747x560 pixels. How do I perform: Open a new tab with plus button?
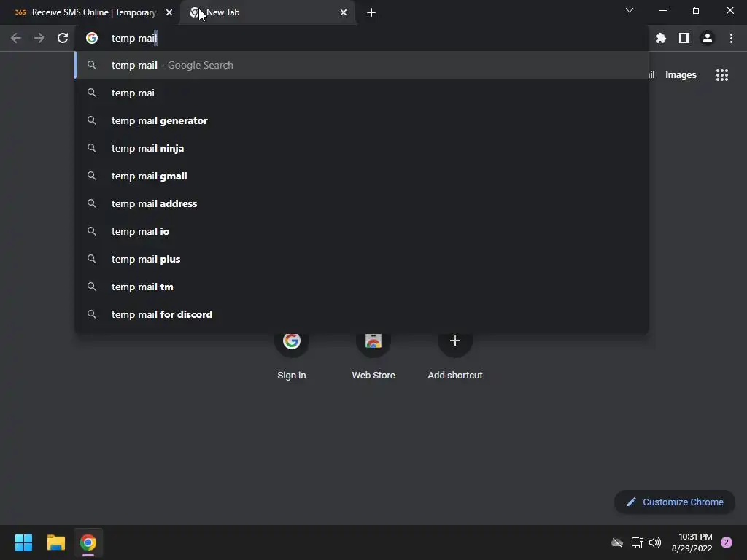point(371,12)
